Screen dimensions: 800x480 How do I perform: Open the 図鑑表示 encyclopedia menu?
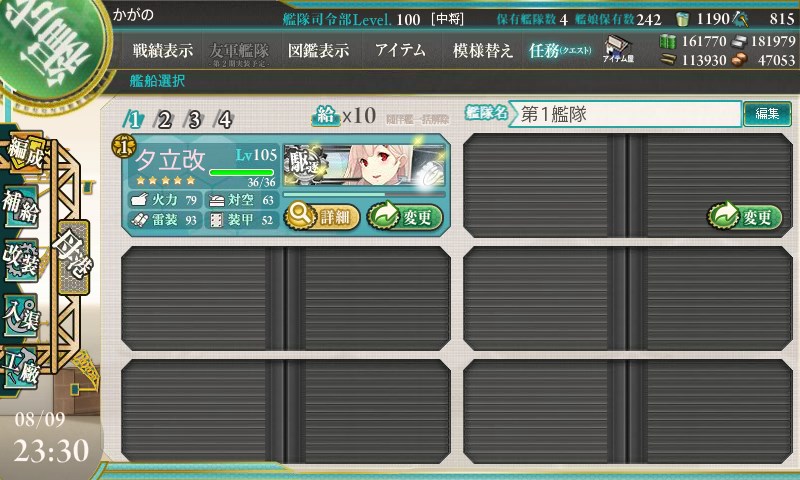point(319,50)
